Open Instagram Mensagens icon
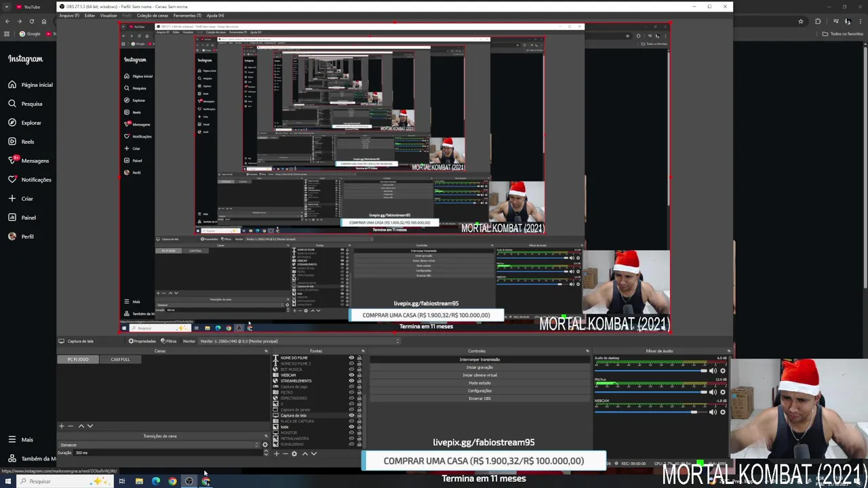868x488 pixels. click(12, 161)
